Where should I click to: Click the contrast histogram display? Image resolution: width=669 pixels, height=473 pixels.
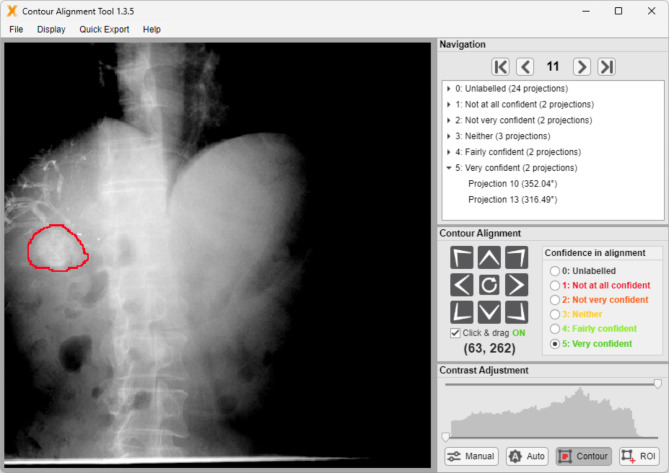click(552, 412)
